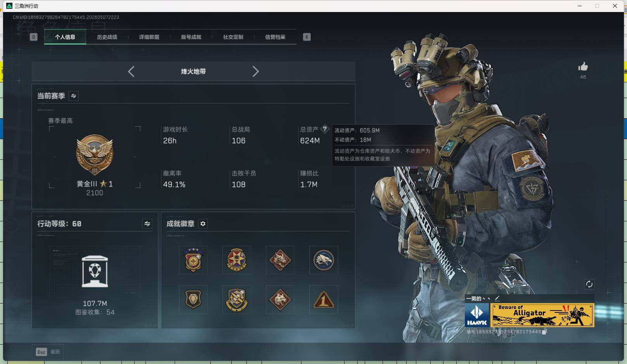
Task: Edit the signature with pencil icon
Action: pos(497,298)
